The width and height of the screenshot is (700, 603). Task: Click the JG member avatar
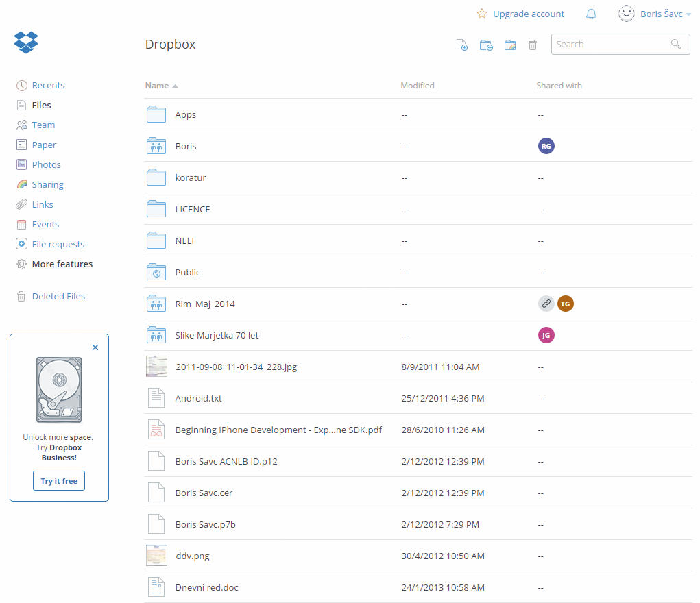coord(546,335)
